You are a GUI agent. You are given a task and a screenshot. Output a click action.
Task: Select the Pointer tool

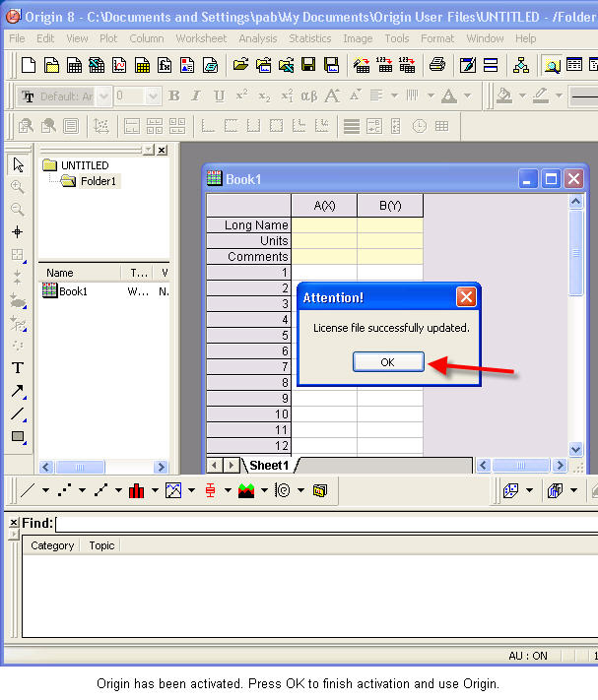pyautogui.click(x=18, y=164)
